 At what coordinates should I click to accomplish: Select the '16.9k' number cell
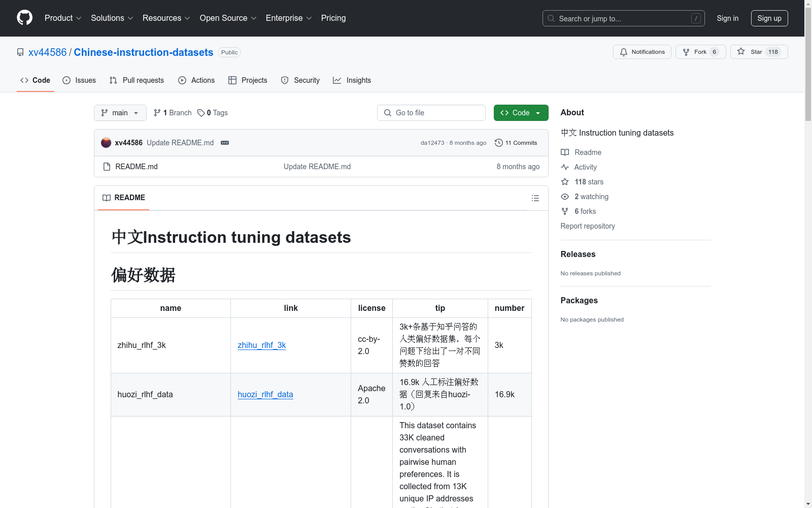tap(510, 395)
